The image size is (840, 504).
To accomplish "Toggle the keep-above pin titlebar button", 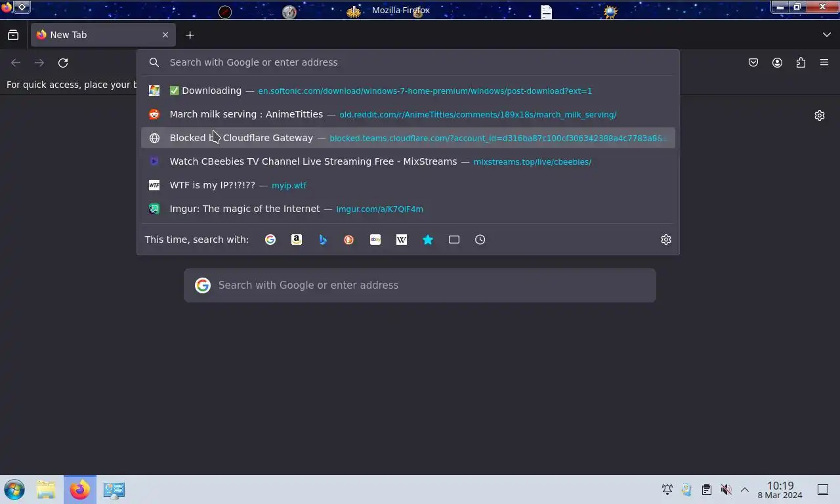I will click(x=22, y=7).
